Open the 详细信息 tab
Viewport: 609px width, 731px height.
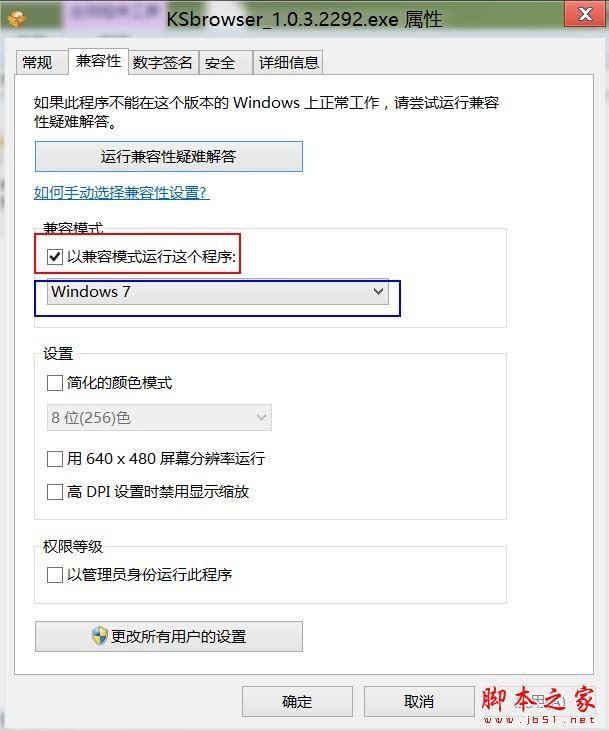point(289,62)
